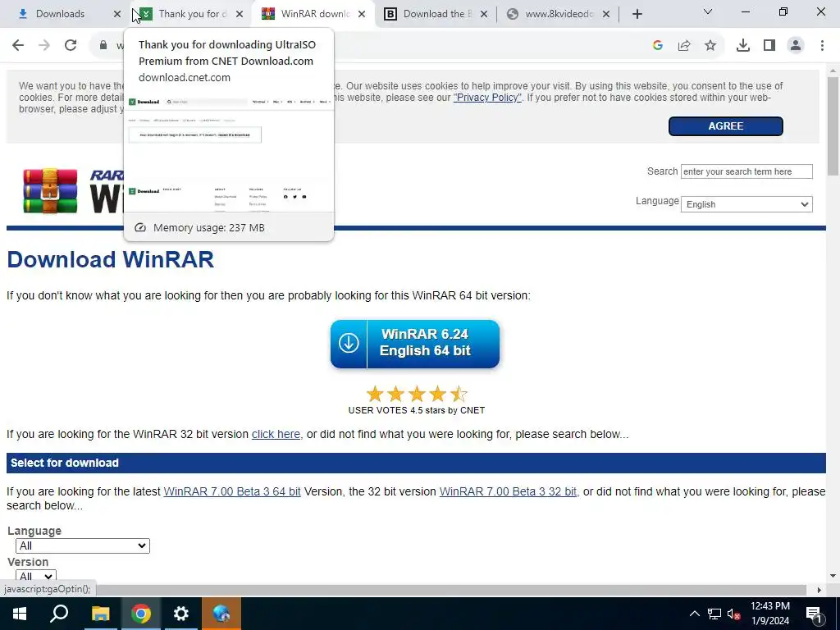840x630 pixels.
Task: Open Chrome three-dot menu
Action: (822, 46)
